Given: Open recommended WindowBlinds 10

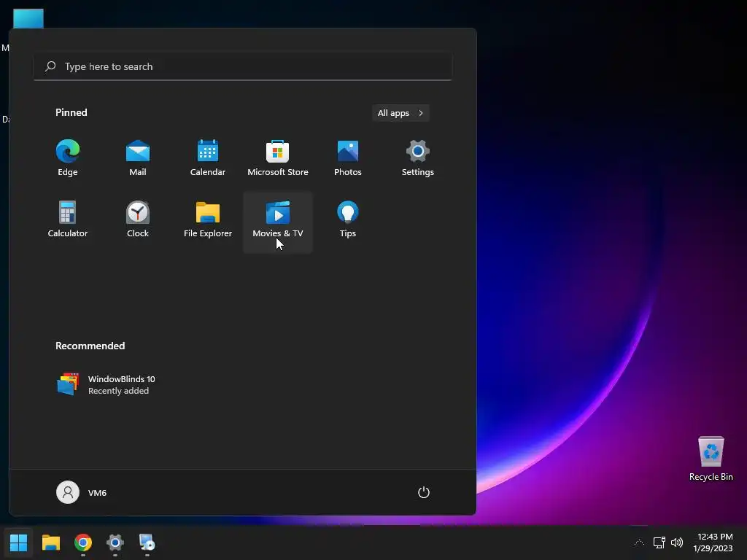Looking at the screenshot, I should 107,384.
